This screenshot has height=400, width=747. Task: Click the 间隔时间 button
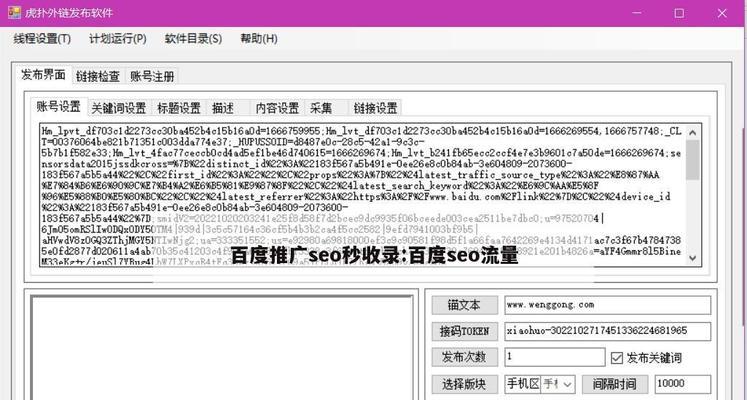point(615,384)
